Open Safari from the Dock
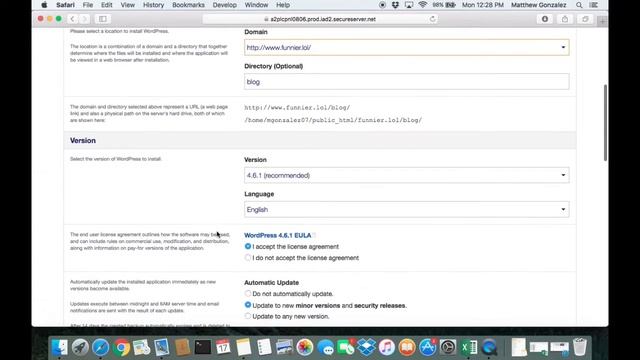 [101, 347]
